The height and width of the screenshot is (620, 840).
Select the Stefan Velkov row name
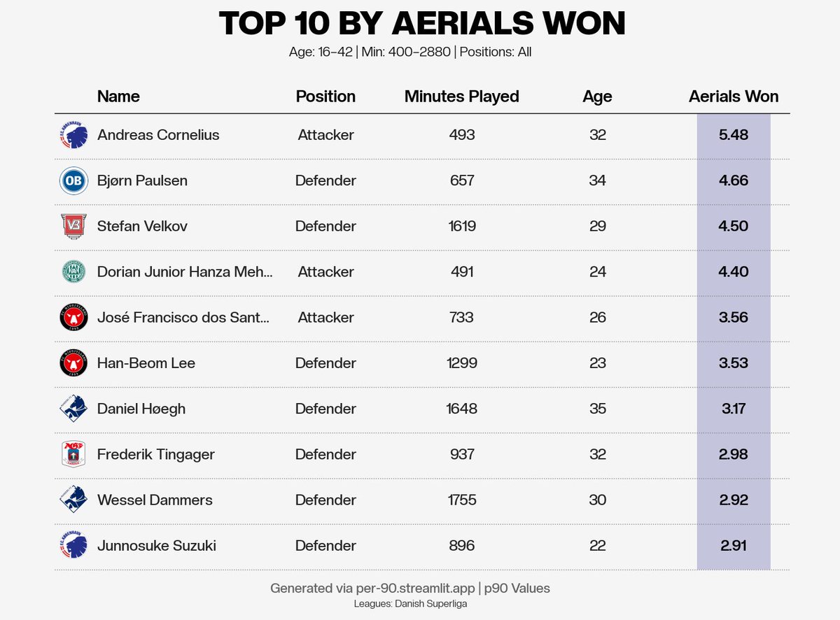142,226
